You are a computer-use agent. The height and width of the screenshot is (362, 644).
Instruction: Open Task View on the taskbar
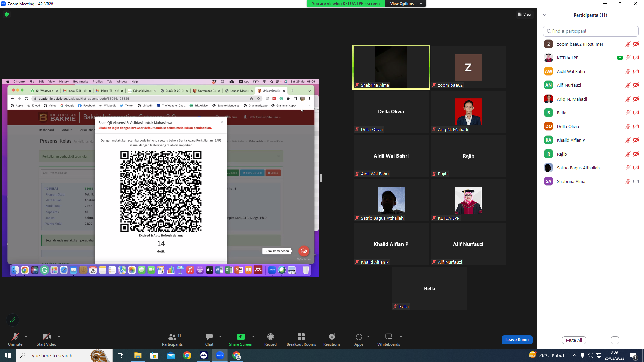click(x=121, y=355)
